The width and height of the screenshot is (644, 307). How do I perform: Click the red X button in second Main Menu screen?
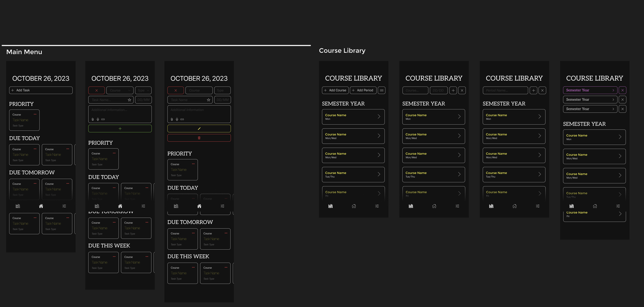[x=97, y=90]
